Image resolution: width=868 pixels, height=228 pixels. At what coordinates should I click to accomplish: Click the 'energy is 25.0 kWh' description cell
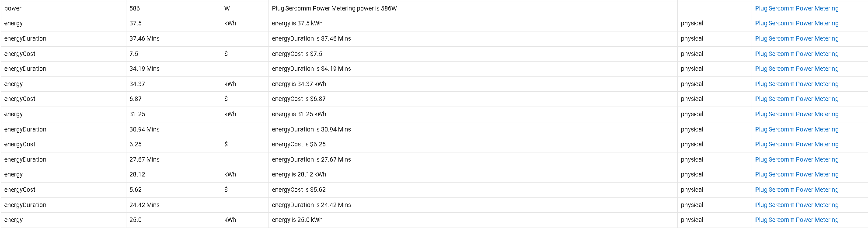click(x=297, y=220)
